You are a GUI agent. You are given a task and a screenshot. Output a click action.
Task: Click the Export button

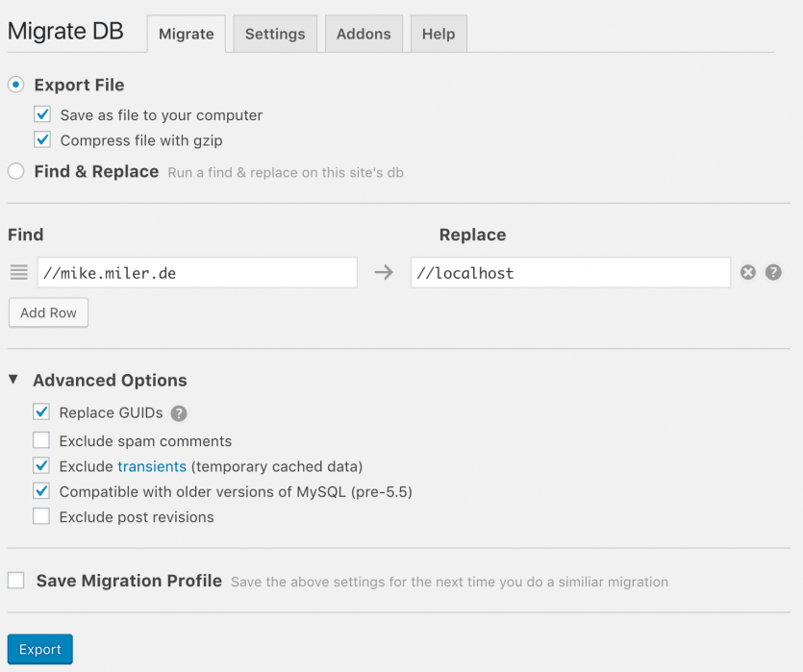tap(39, 649)
